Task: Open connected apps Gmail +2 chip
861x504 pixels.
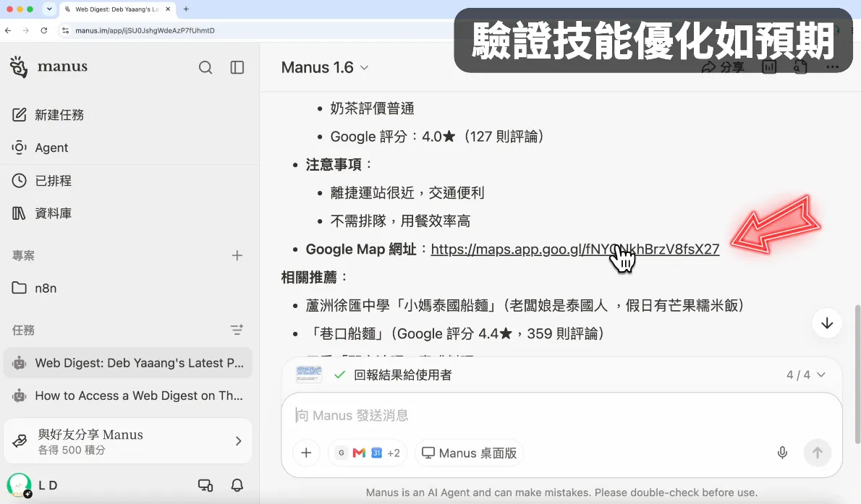Action: pyautogui.click(x=368, y=453)
